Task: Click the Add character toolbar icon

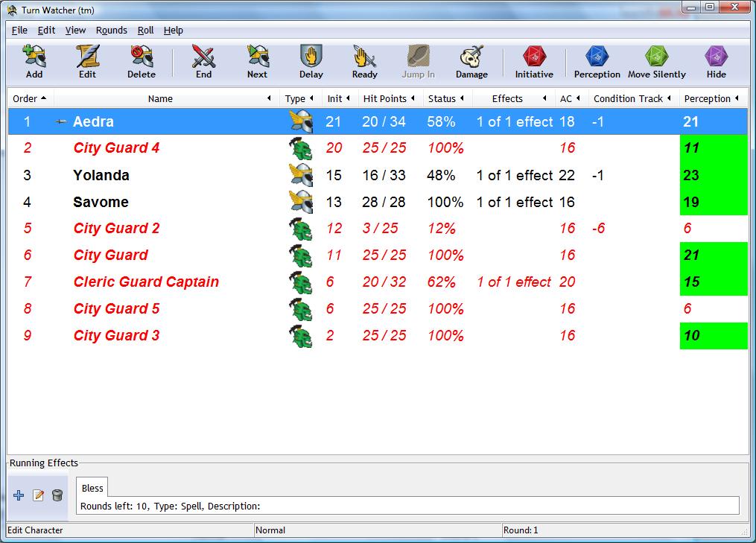Action: pyautogui.click(x=34, y=57)
